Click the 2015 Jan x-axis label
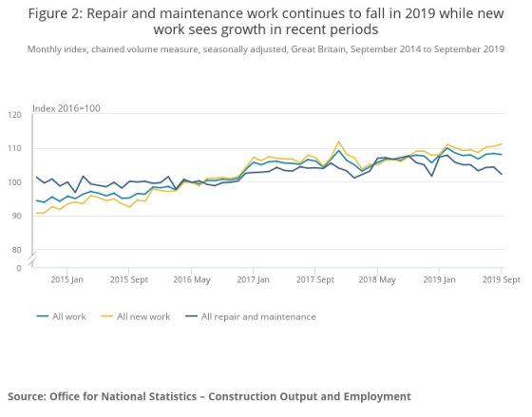The image size is (532, 417). (x=66, y=280)
